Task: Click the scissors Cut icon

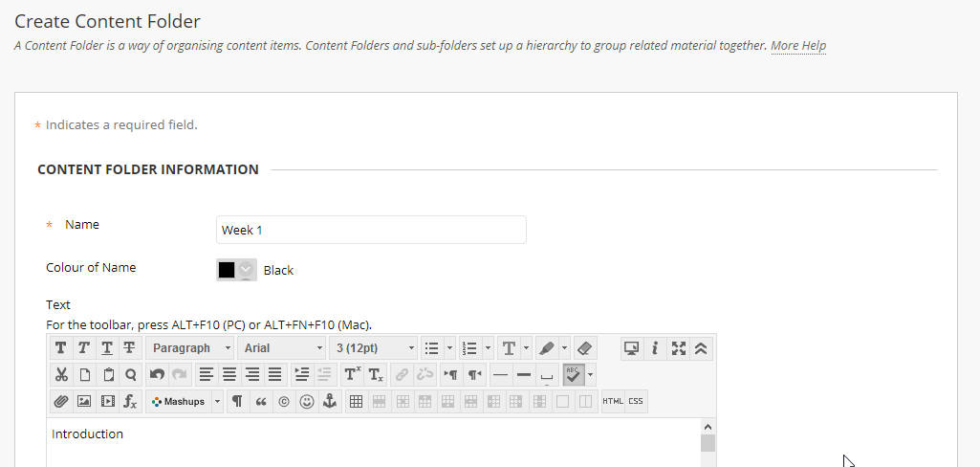Action: tap(61, 375)
